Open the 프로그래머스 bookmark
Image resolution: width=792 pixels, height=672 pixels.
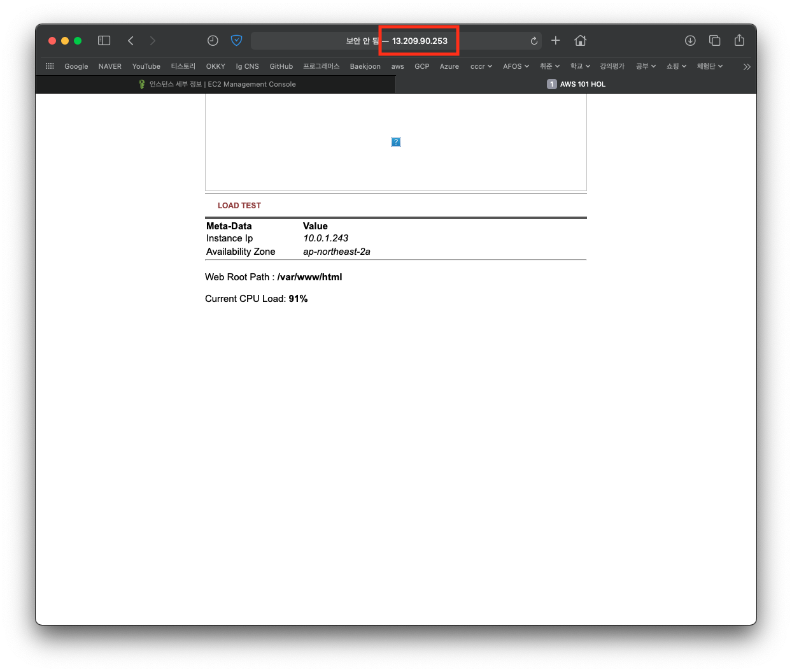[x=322, y=66]
